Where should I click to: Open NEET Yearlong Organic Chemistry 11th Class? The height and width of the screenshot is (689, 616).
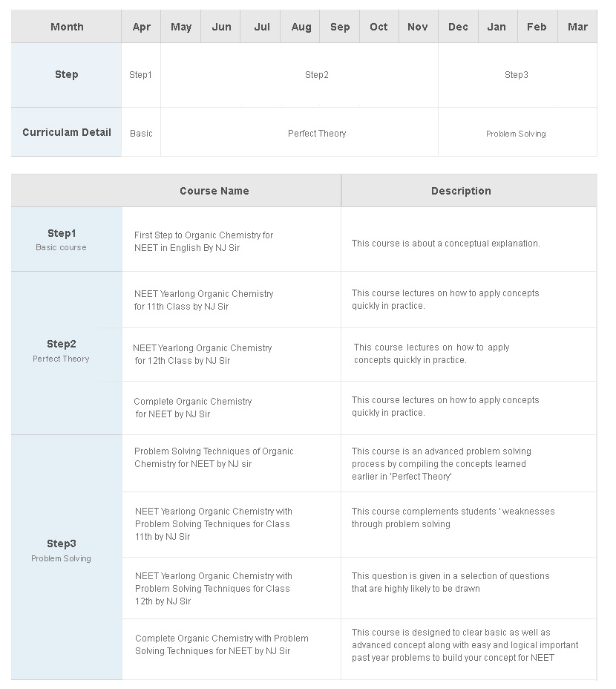(203, 300)
